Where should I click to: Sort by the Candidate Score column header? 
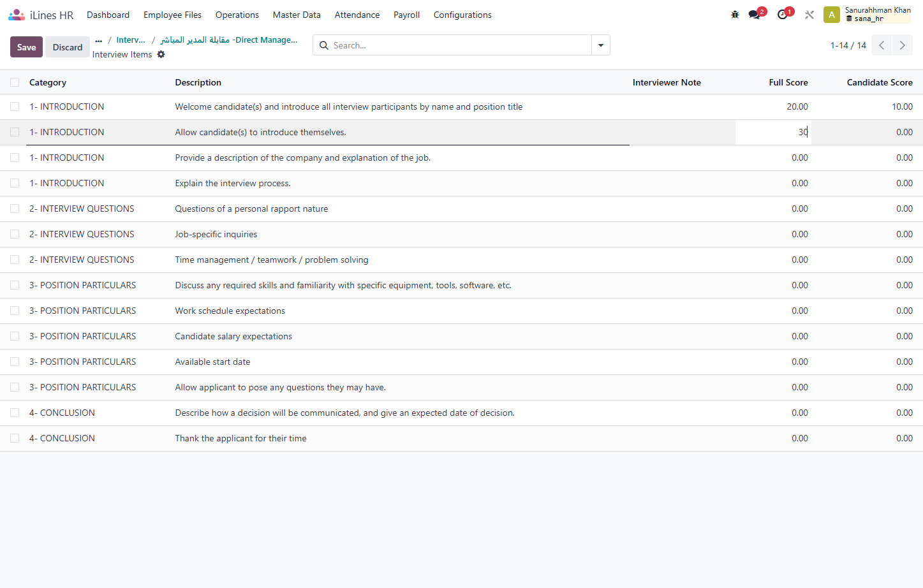880,82
